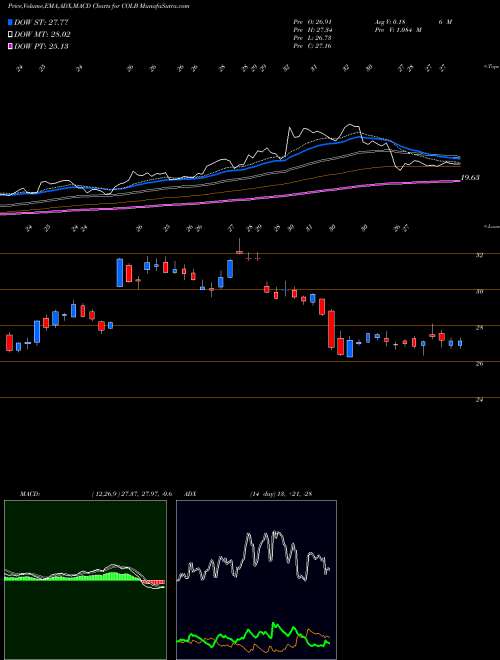Click the ADX parameters '(14 day) 18, +21, -28'
The width and height of the screenshot is (500, 660).
click(x=281, y=493)
